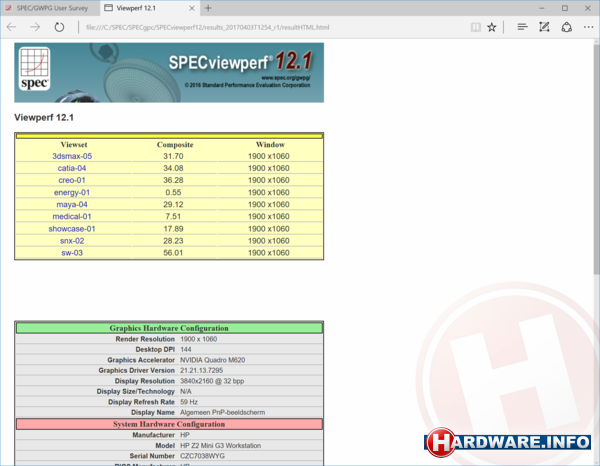Select composite score 56.01
This screenshot has height=466, width=600.
[173, 253]
